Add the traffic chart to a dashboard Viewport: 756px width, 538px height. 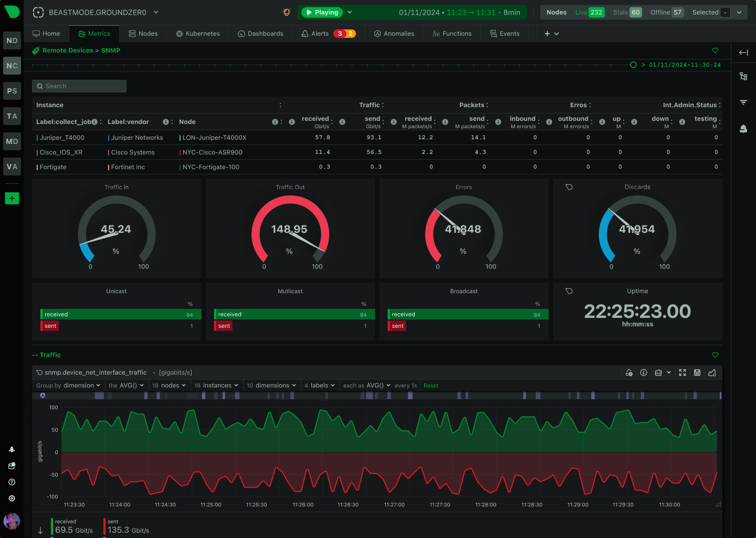click(x=712, y=373)
